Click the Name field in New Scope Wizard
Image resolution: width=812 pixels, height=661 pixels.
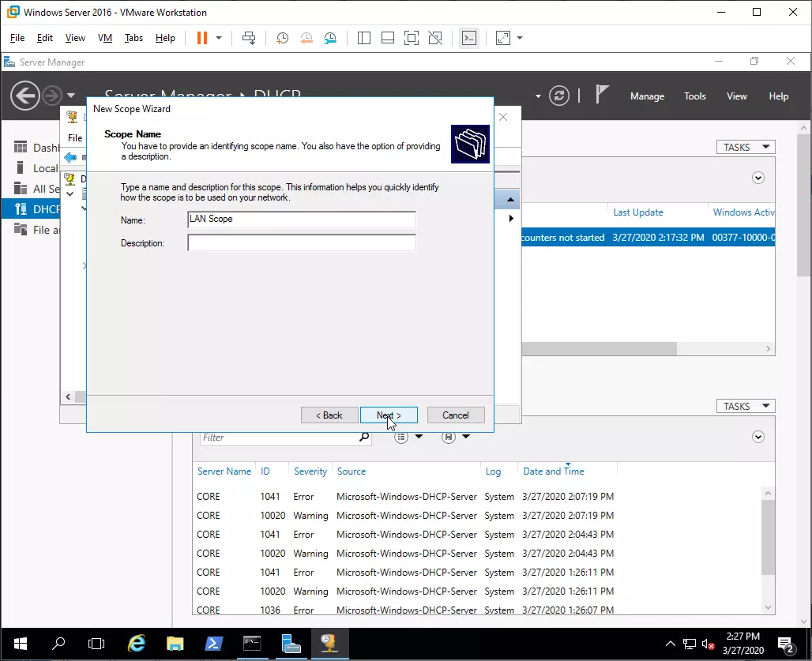pos(302,220)
